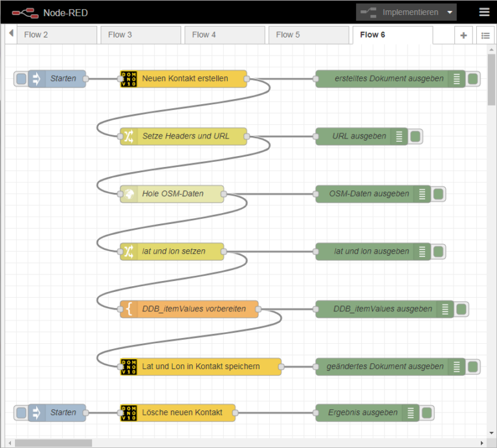Click the scroll left arrow of horizontal scrollbar
This screenshot has height=448, width=497.
click(x=10, y=443)
